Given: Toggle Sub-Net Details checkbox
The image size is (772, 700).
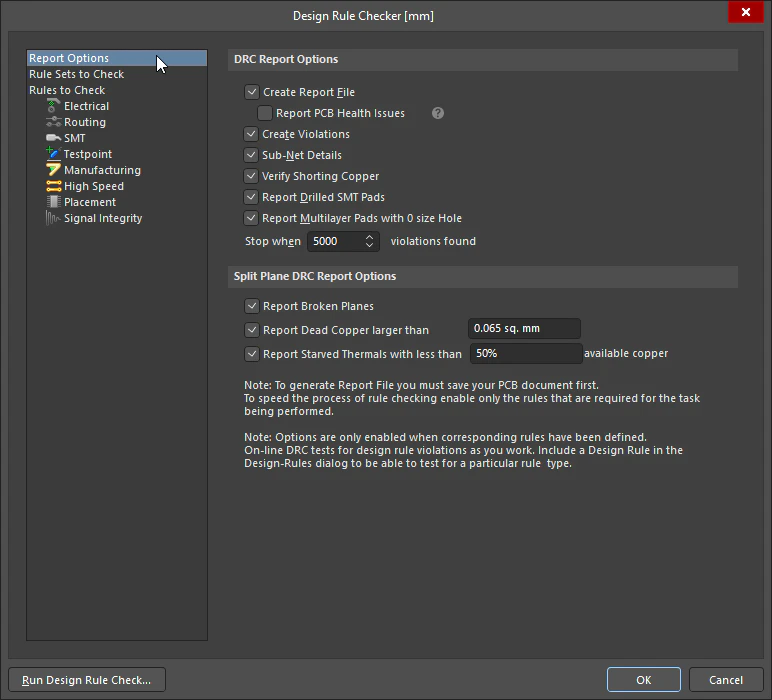Looking at the screenshot, I should 251,155.
